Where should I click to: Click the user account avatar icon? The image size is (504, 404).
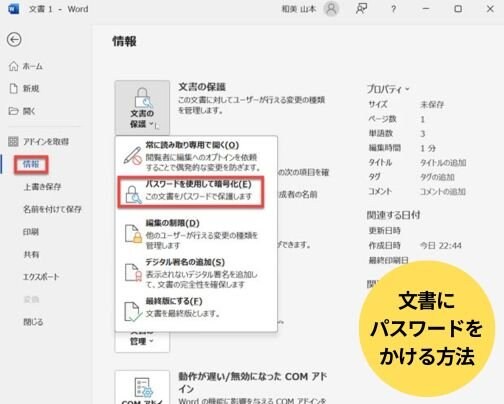point(331,9)
